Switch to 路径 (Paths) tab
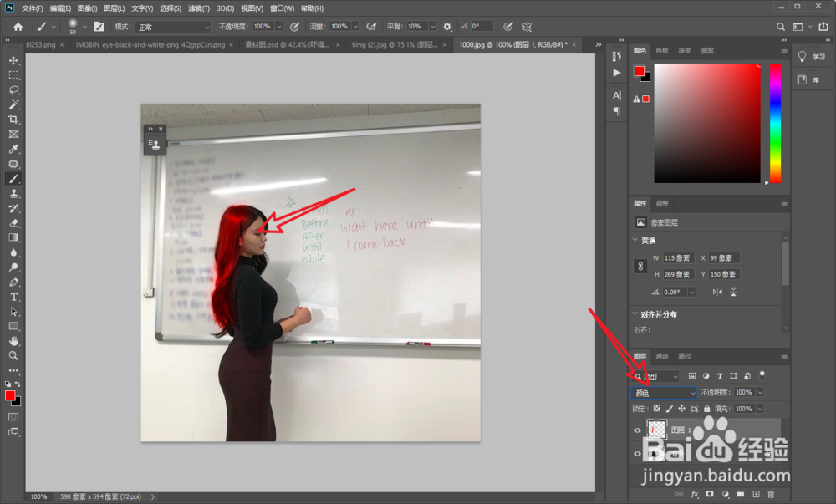 click(685, 356)
